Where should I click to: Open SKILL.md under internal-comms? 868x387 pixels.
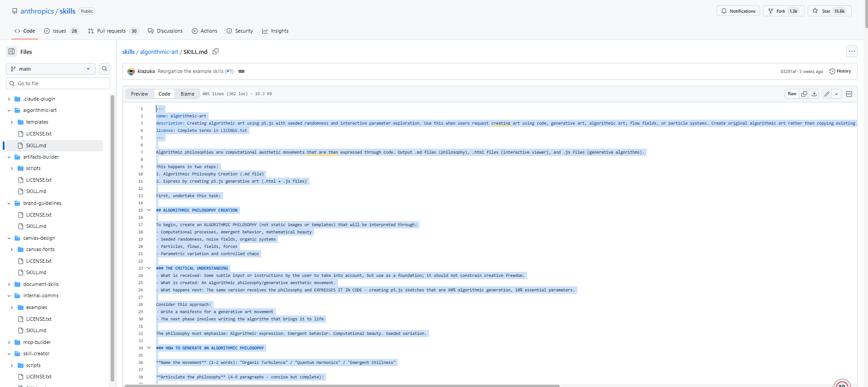tap(36, 330)
